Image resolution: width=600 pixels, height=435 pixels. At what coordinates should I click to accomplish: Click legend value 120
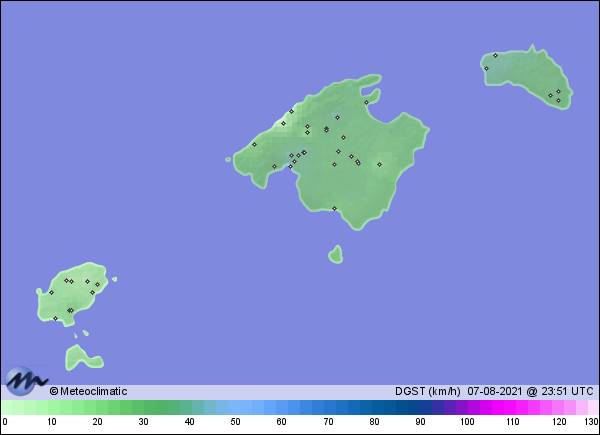click(559, 422)
